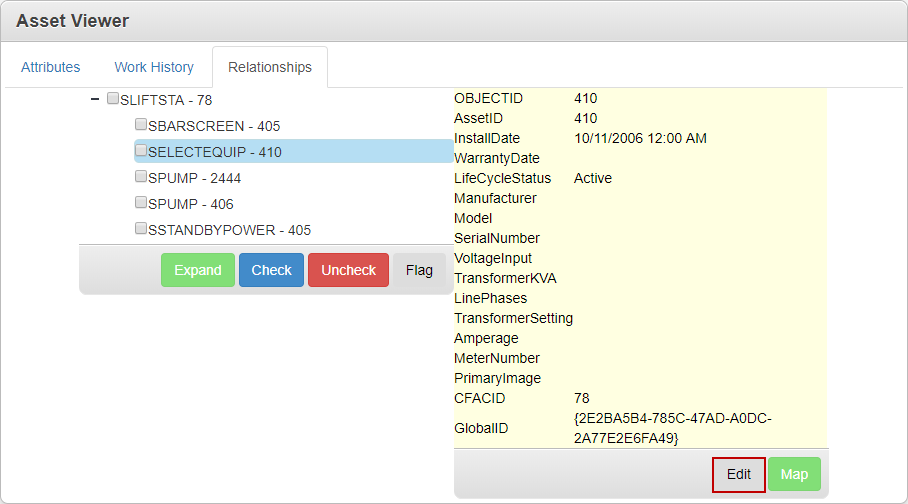The height and width of the screenshot is (504, 908).
Task: Select the SSTANDBYPOWER - 405 checkbox
Action: [x=141, y=229]
